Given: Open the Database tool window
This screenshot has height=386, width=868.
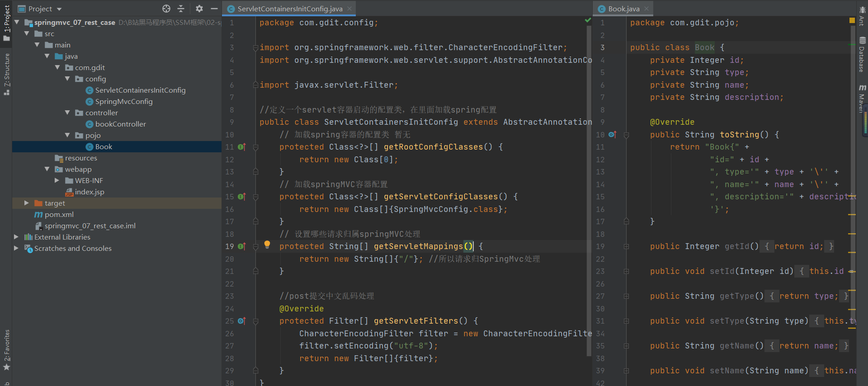Looking at the screenshot, I should 862,54.
